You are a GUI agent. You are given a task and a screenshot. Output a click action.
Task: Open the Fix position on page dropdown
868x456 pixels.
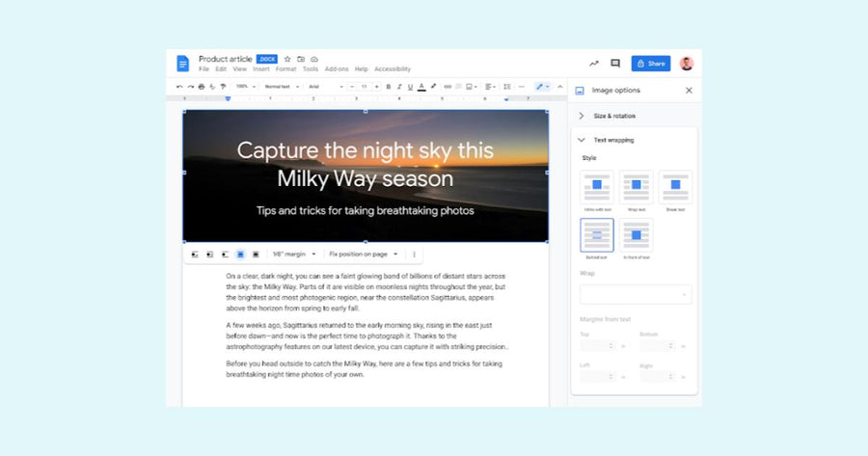[364, 255]
